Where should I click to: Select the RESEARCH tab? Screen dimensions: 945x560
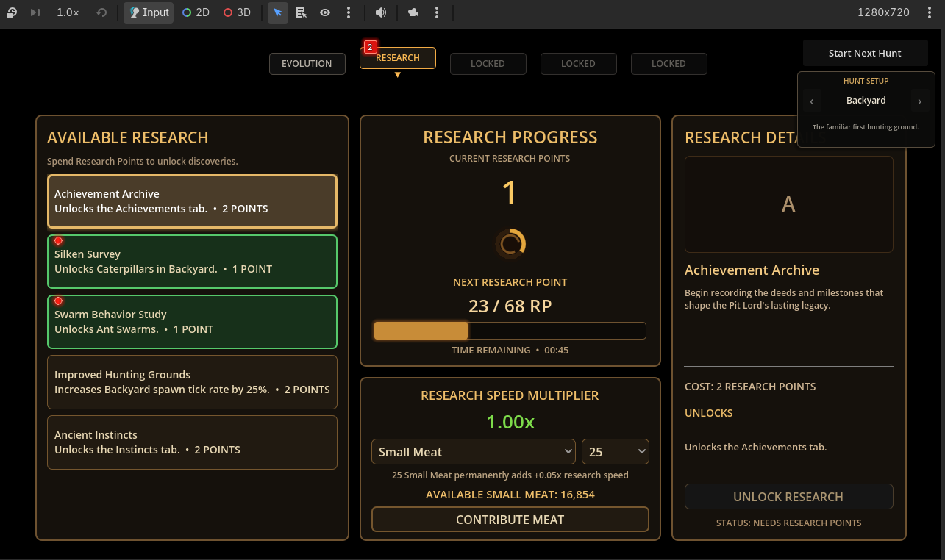point(398,58)
